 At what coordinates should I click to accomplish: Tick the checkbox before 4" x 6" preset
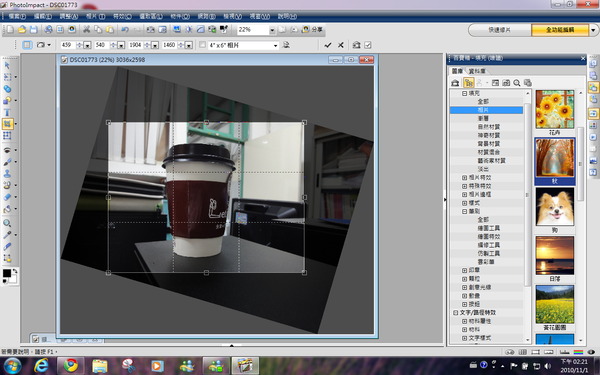[x=202, y=45]
